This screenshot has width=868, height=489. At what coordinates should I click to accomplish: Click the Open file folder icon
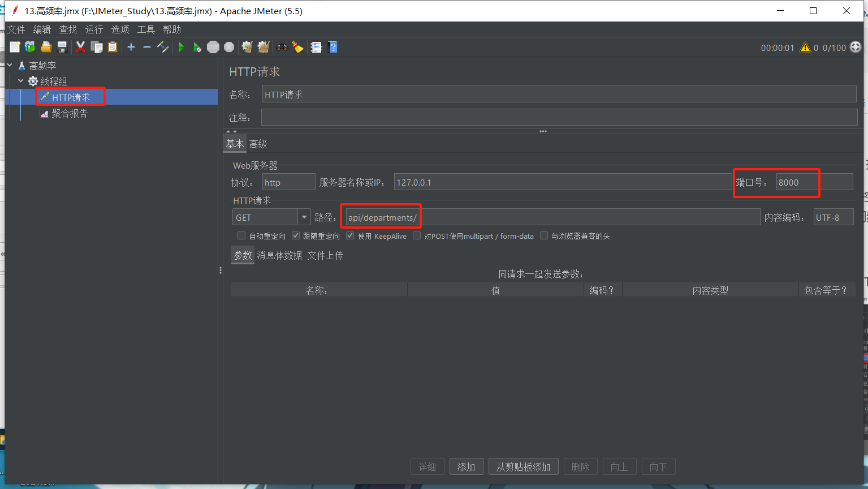pyautogui.click(x=46, y=47)
